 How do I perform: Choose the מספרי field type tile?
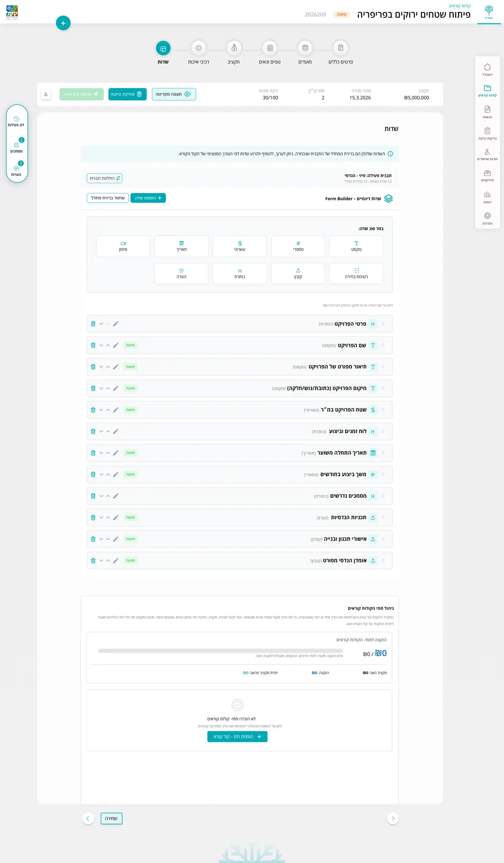click(x=298, y=246)
